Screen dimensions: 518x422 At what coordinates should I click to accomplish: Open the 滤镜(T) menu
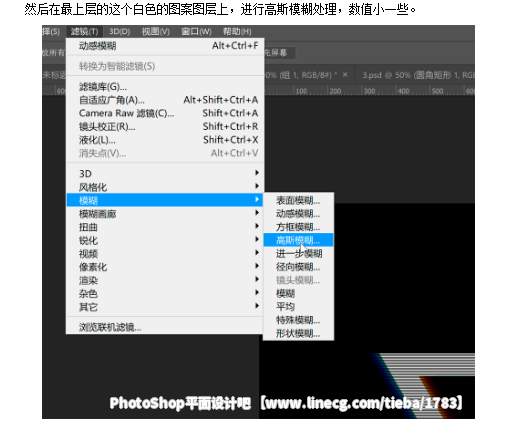point(84,32)
